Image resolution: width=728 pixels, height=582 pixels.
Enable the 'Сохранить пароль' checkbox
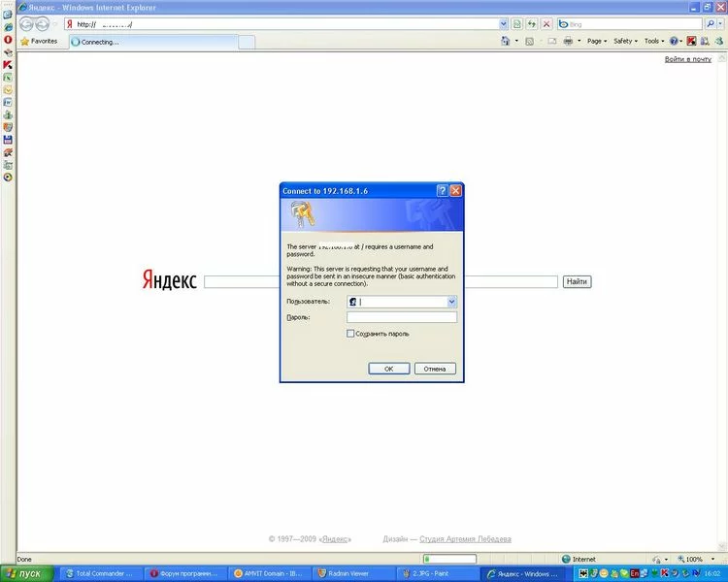pyautogui.click(x=351, y=334)
